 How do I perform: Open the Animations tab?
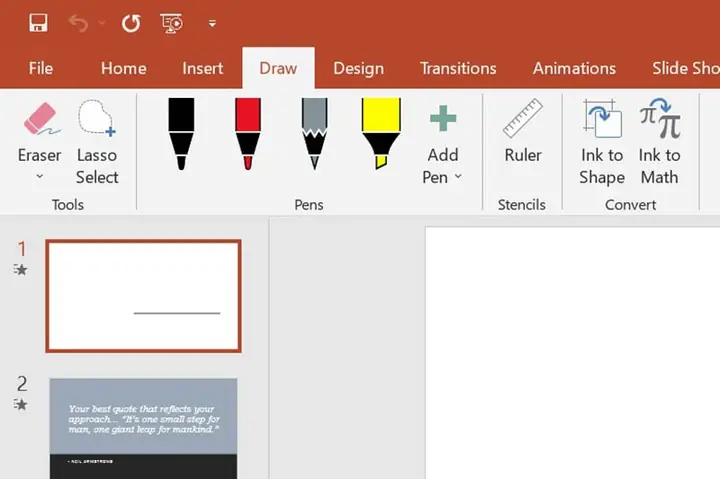[574, 68]
